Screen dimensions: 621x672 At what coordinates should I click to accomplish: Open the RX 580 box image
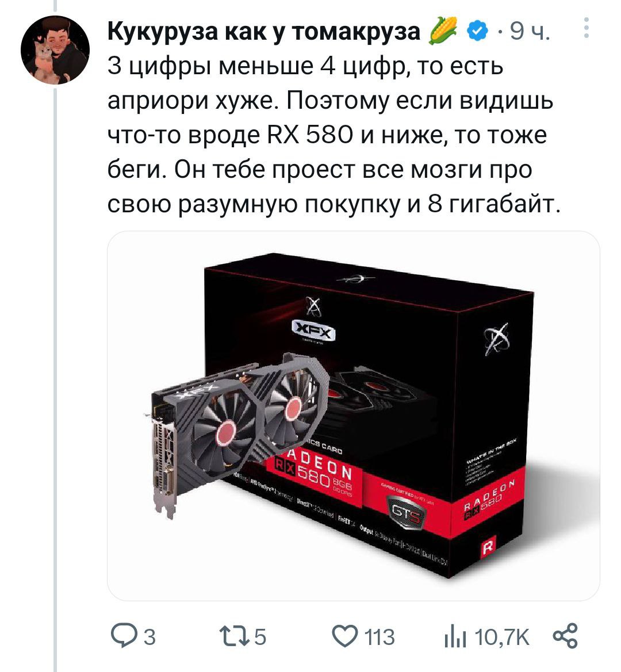click(353, 416)
